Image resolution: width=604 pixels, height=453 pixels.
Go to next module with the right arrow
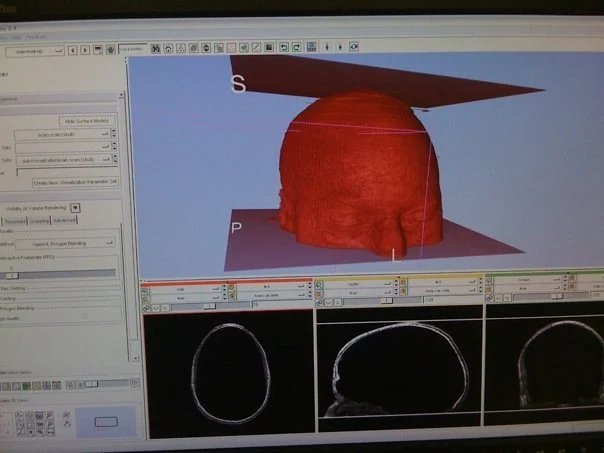[85, 50]
